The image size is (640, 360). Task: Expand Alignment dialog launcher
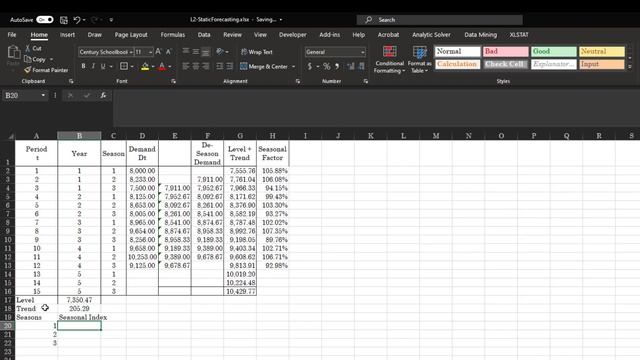pos(298,81)
